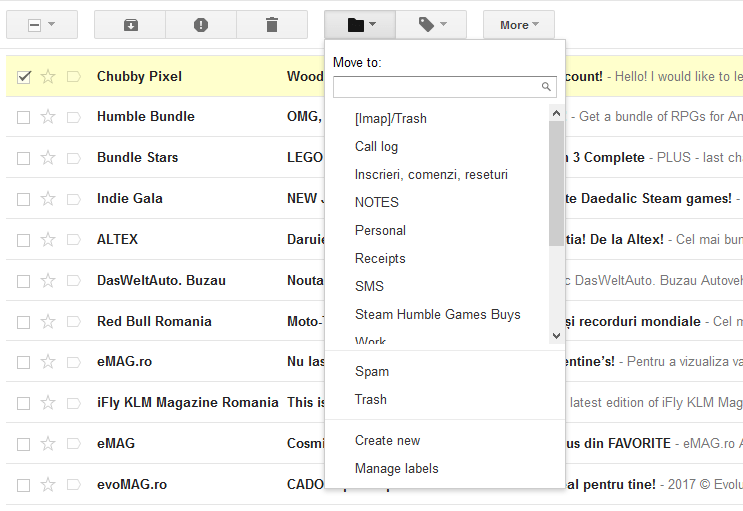Viewport: 743px width, 511px height.
Task: Star the Humble Bundle email
Action: (48, 117)
